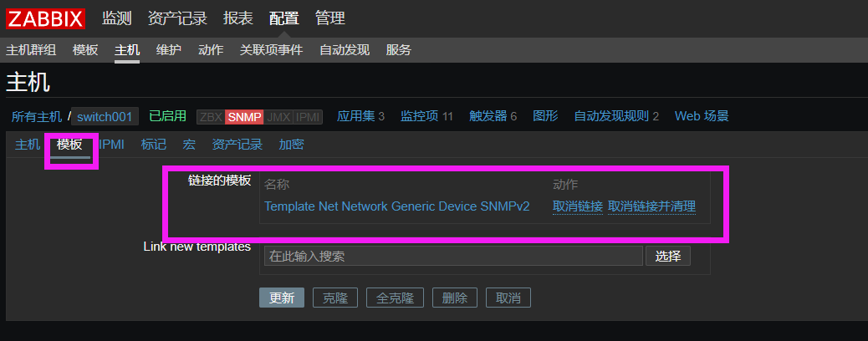The image size is (868, 341).
Task: Click the Link new templates label
Action: [197, 247]
